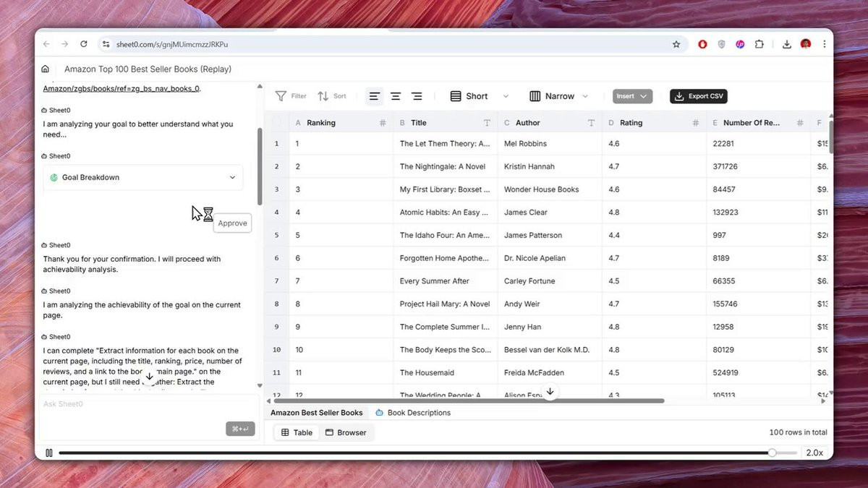868x488 pixels.
Task: Click the number type icon in Ranking header
Action: 383,123
